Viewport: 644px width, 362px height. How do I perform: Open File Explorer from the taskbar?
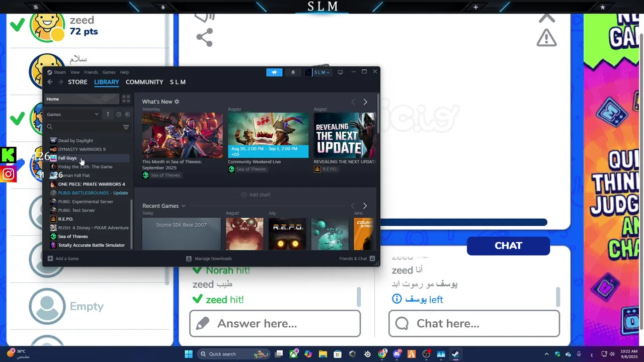(323, 354)
